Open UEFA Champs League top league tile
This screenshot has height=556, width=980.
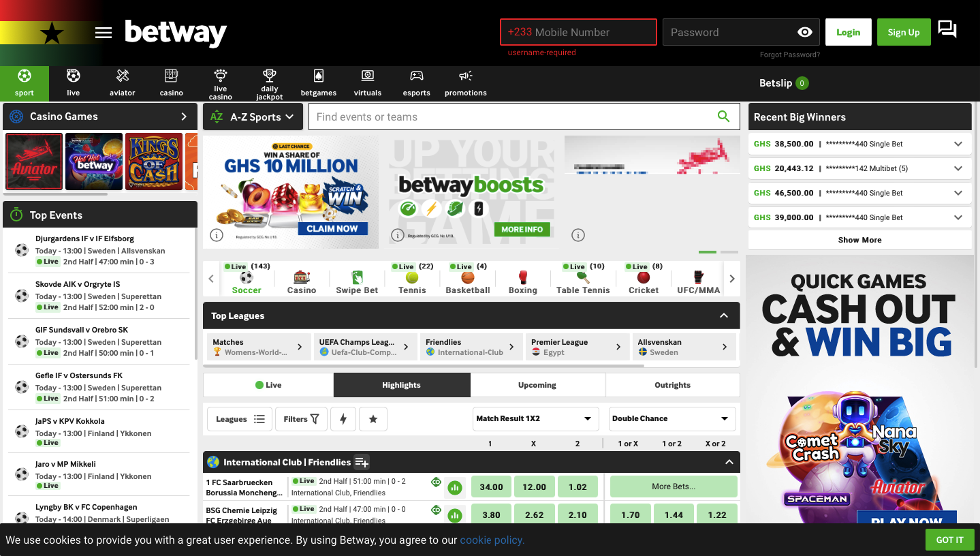click(365, 347)
